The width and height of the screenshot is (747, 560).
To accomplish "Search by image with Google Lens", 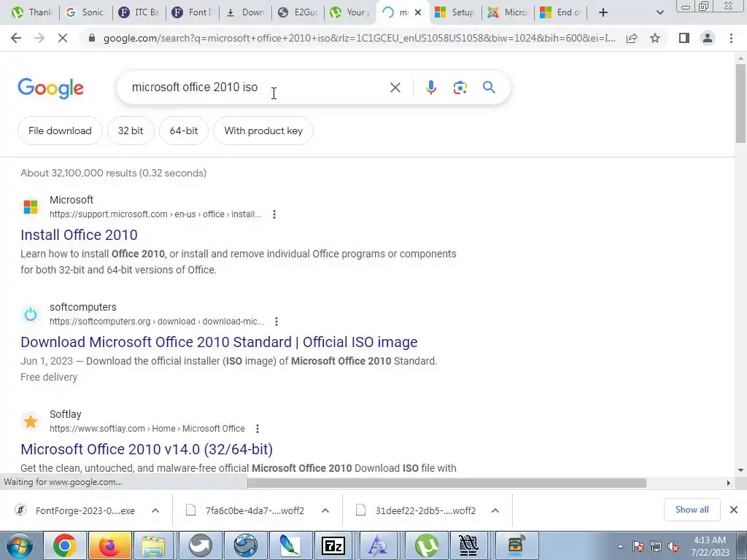I will (460, 87).
